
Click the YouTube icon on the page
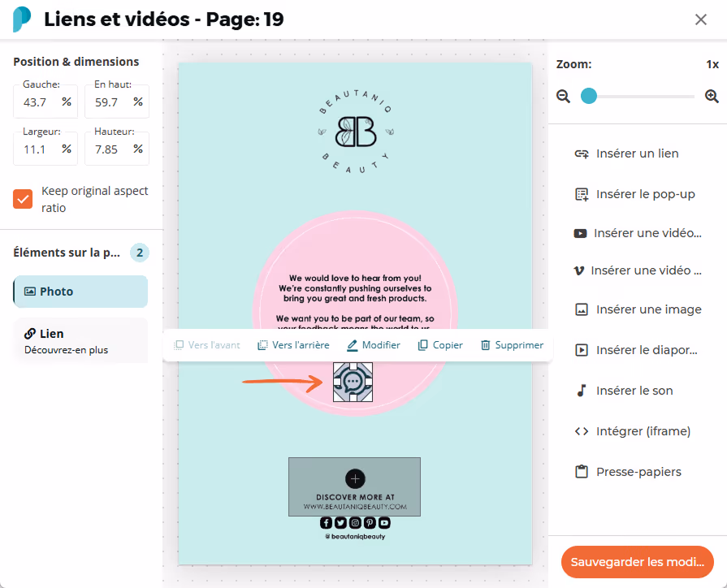point(384,523)
